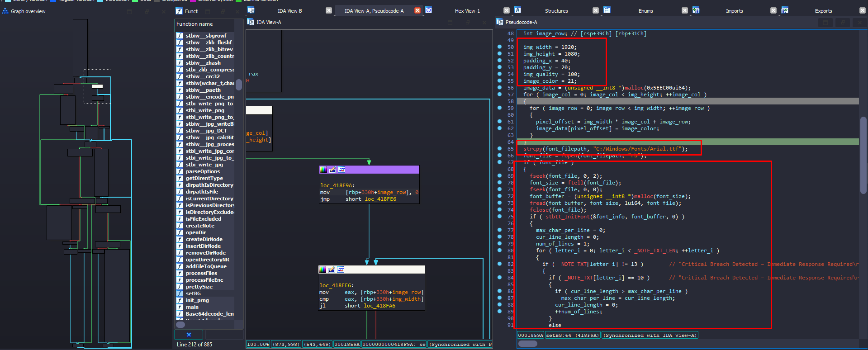Click the Imports tab icon

click(x=696, y=10)
